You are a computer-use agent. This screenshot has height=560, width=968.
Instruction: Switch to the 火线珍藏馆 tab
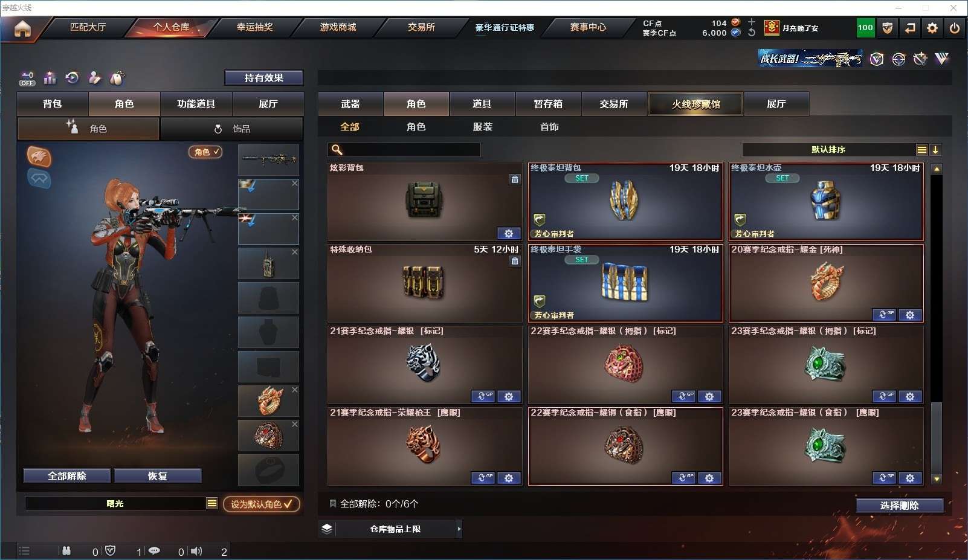(695, 104)
